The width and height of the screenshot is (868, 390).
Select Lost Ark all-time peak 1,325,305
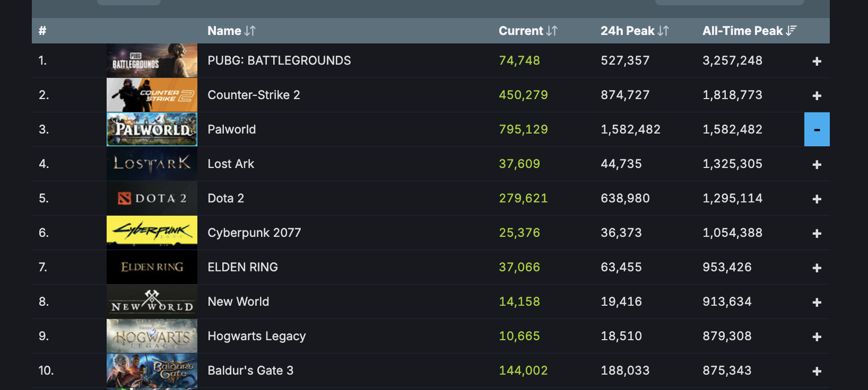point(732,164)
